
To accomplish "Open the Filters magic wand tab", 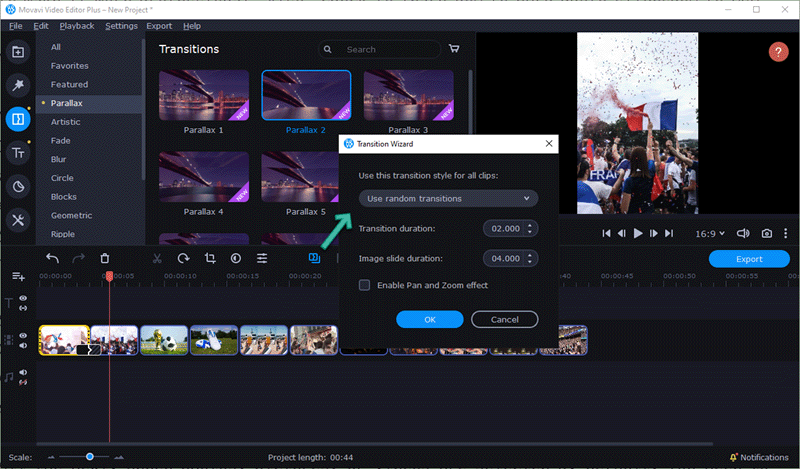I will point(18,85).
